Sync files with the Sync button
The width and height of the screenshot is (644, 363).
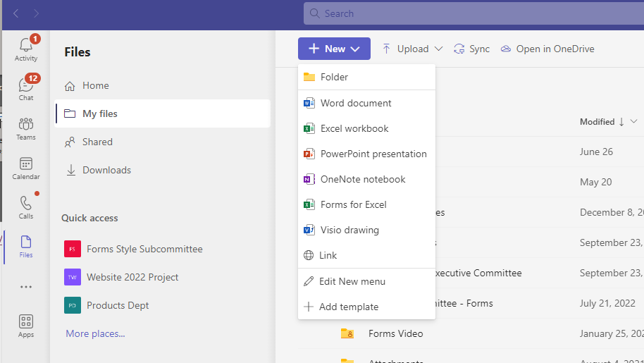(x=471, y=49)
